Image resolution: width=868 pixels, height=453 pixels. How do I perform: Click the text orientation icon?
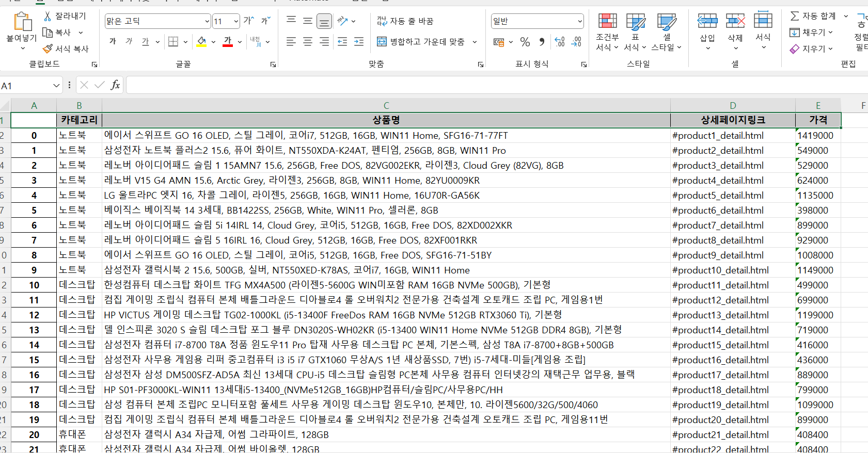[342, 21]
